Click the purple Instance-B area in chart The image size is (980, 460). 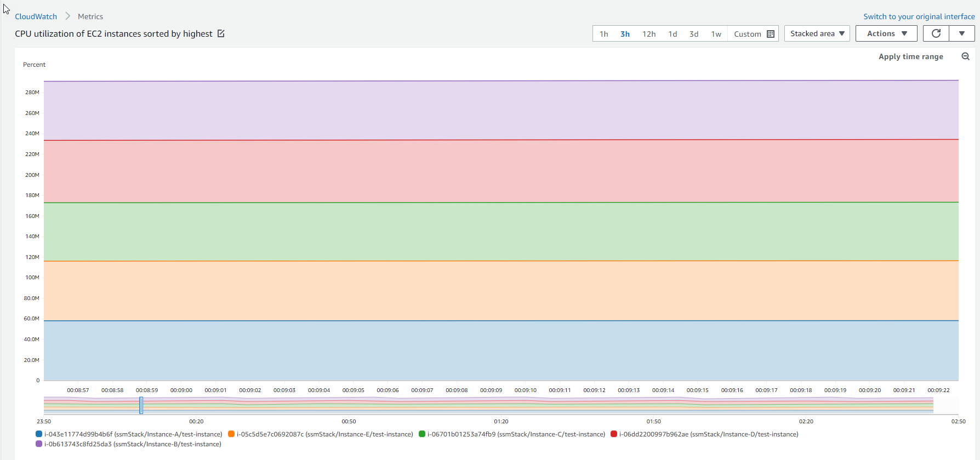tap(501, 111)
